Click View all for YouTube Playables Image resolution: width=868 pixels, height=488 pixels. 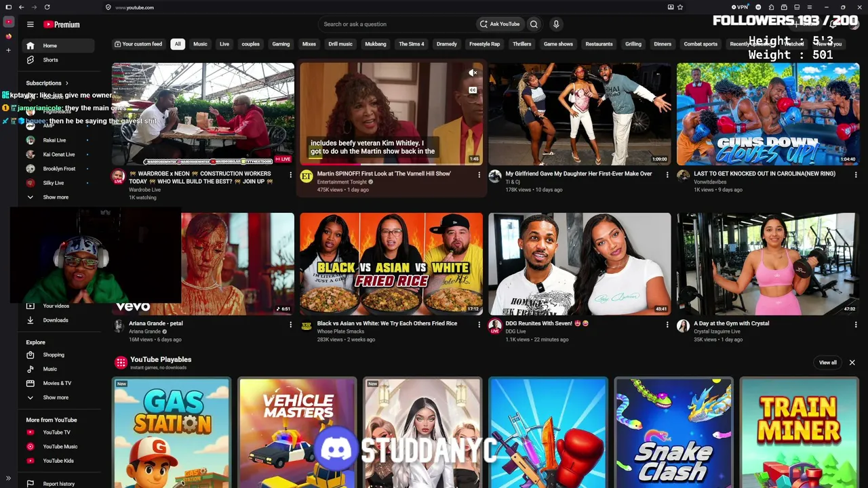click(x=827, y=363)
